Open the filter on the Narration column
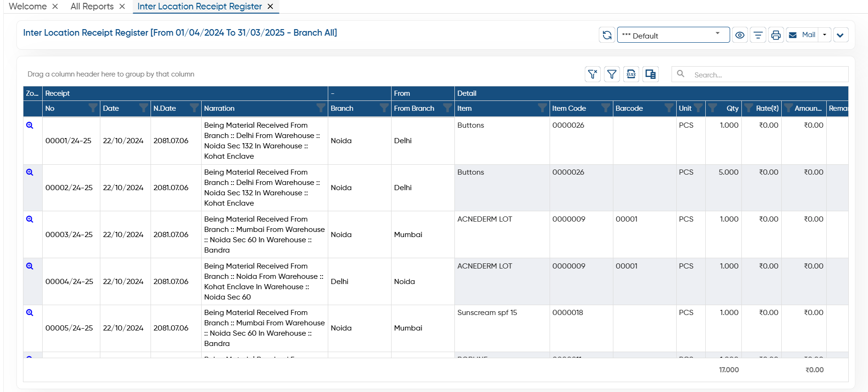 click(x=321, y=108)
